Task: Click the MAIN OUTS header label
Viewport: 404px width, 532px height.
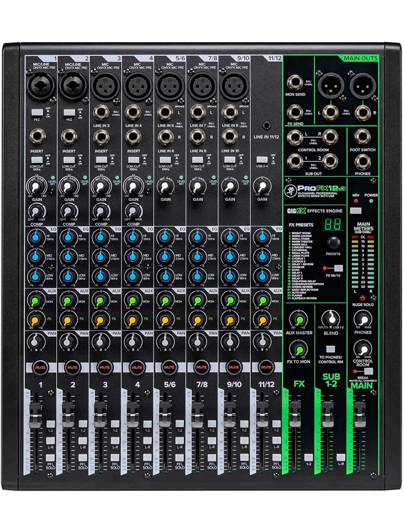Action: pos(360,59)
